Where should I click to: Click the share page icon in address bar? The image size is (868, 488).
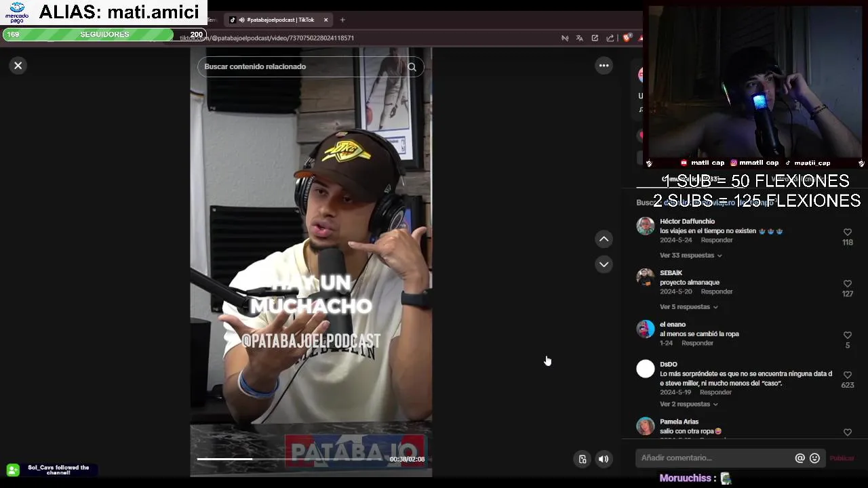coord(610,38)
